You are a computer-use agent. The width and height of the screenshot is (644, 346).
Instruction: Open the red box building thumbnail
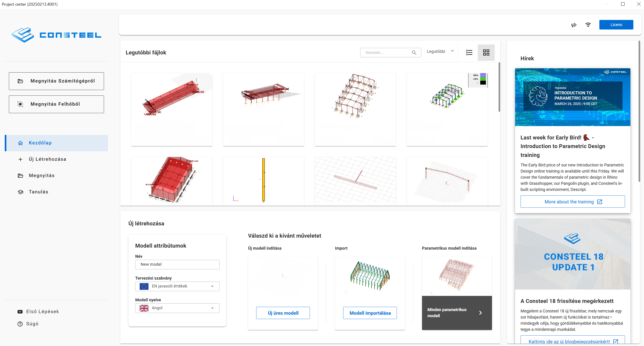171,181
